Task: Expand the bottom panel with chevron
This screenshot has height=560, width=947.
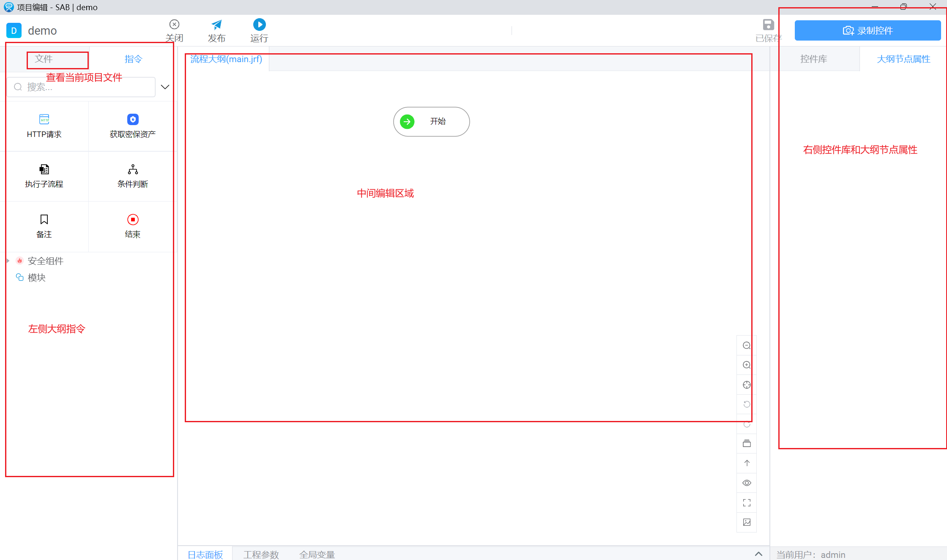Action: point(758,554)
